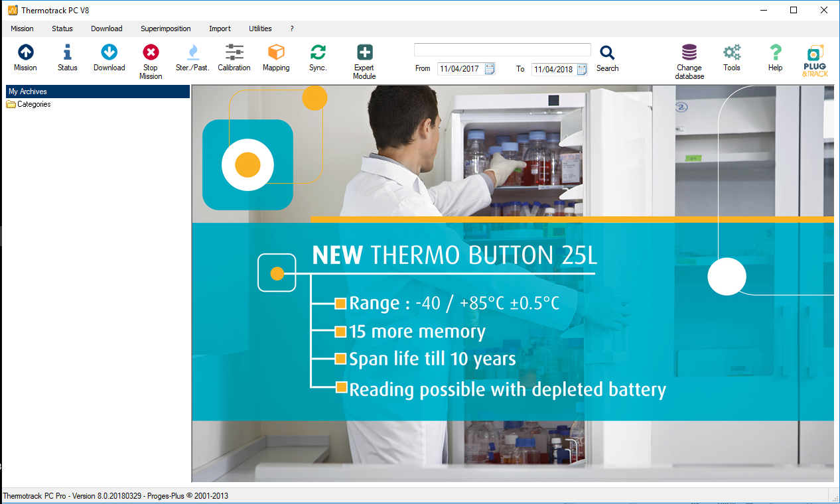Open the Help question mark icon
Viewport: 840px width, 504px height.
[x=775, y=52]
